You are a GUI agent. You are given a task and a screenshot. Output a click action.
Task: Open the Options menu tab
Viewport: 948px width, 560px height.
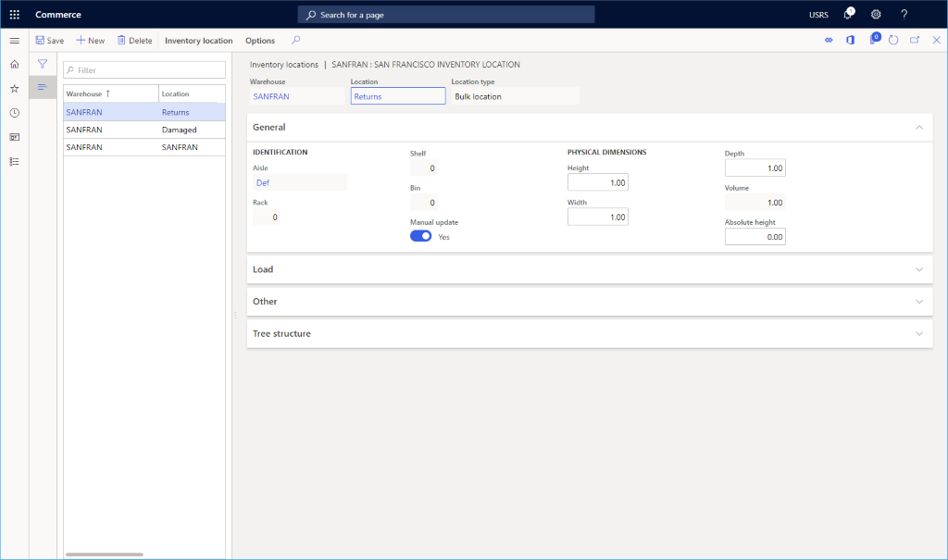[259, 40]
